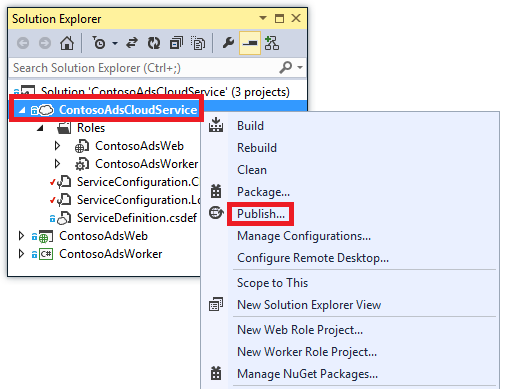The width and height of the screenshot is (506, 389).
Task: Click the Search Solution Explorer field
Action: click(143, 68)
